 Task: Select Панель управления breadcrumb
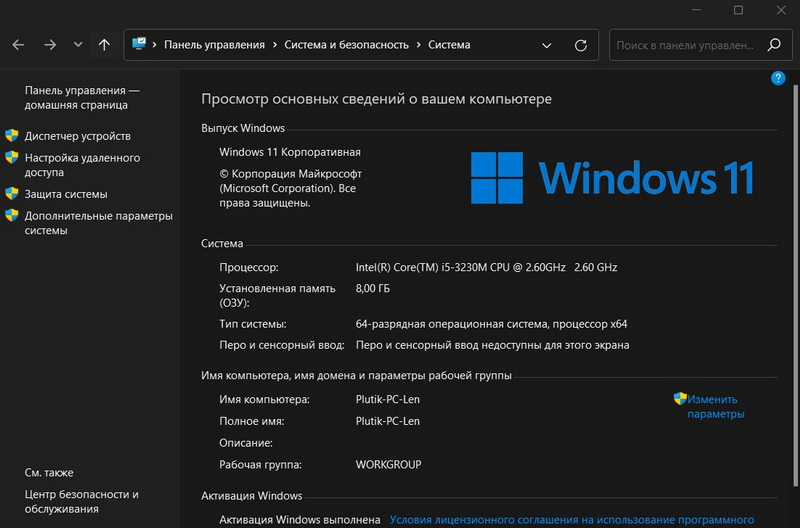click(x=214, y=45)
